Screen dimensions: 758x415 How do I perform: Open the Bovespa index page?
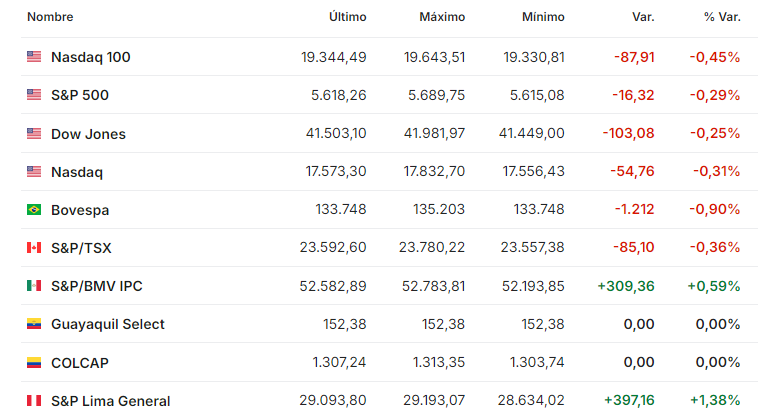pos(80,210)
